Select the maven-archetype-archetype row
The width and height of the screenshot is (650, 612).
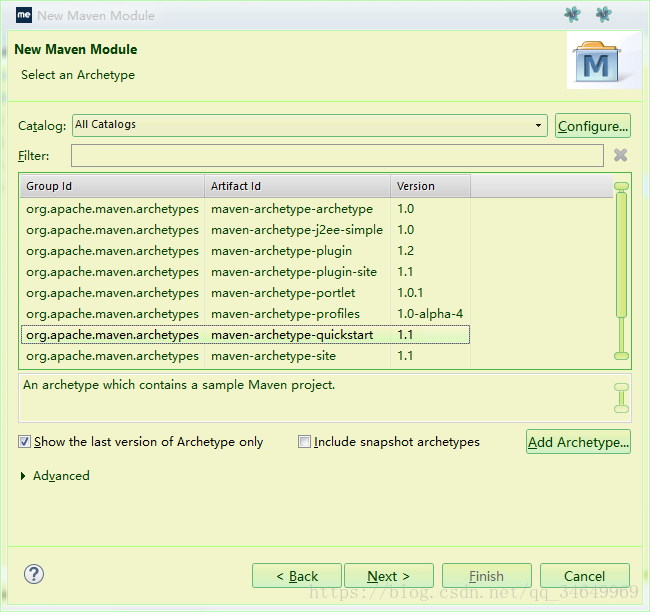pos(245,209)
